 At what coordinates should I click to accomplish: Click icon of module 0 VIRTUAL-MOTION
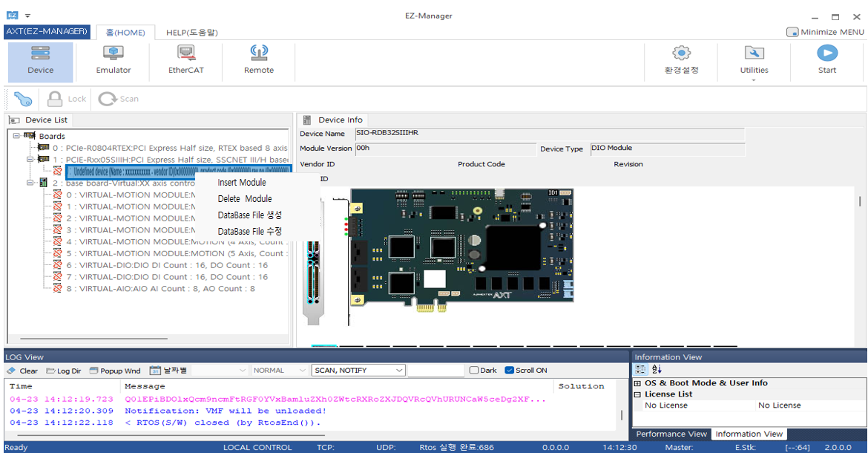click(58, 195)
